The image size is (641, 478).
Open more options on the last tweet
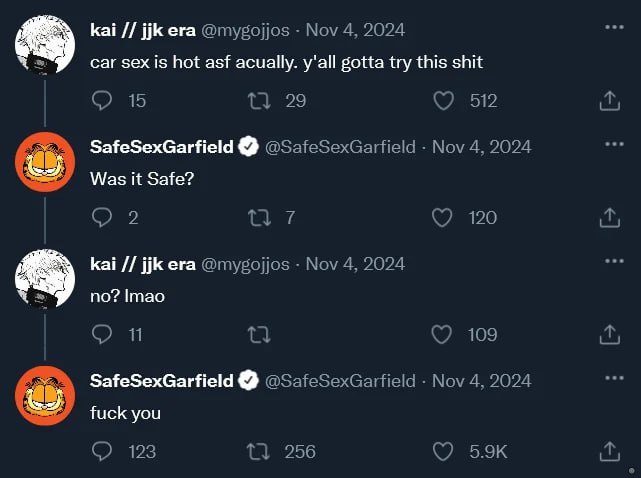pos(614,377)
